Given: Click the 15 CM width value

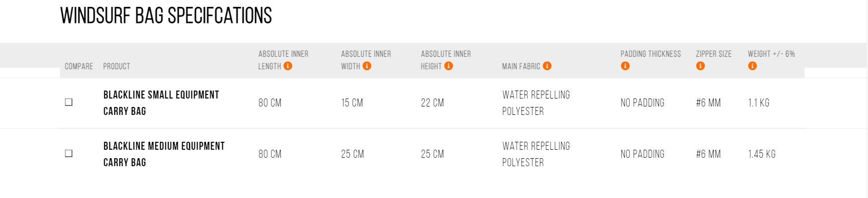Looking at the screenshot, I should point(352,103).
